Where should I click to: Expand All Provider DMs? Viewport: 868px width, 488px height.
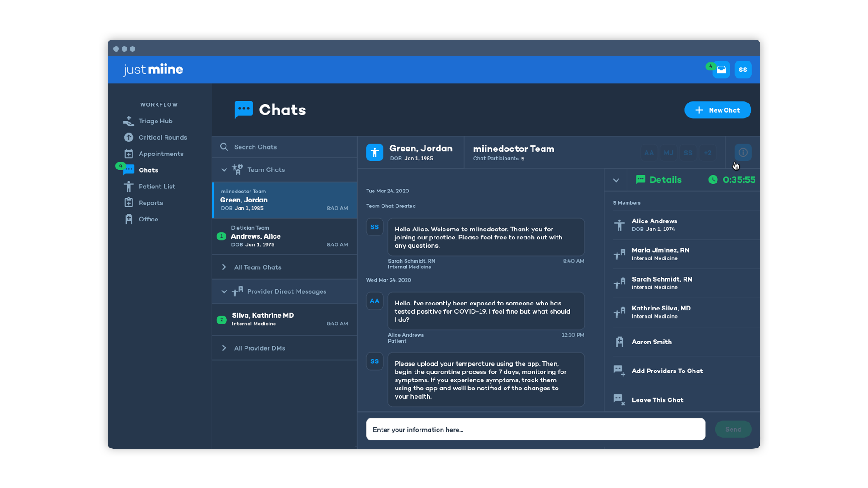pyautogui.click(x=284, y=348)
